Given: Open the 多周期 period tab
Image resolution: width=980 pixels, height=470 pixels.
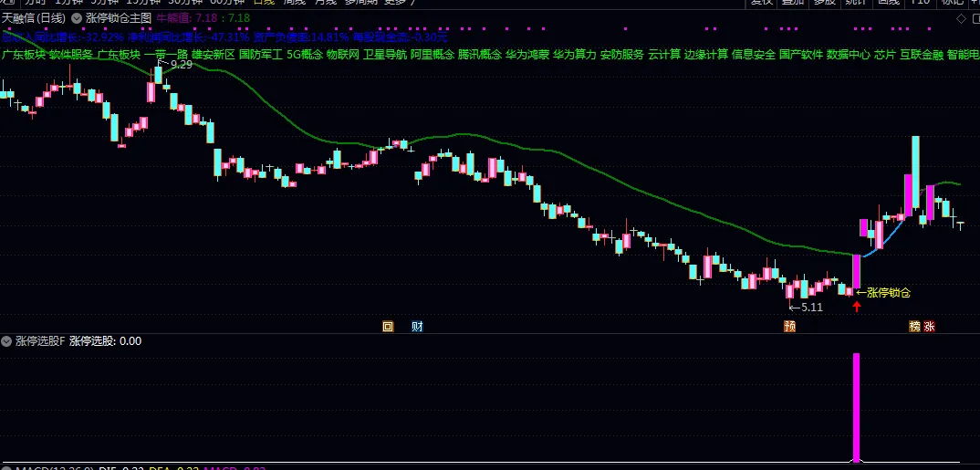Looking at the screenshot, I should (361, 3).
